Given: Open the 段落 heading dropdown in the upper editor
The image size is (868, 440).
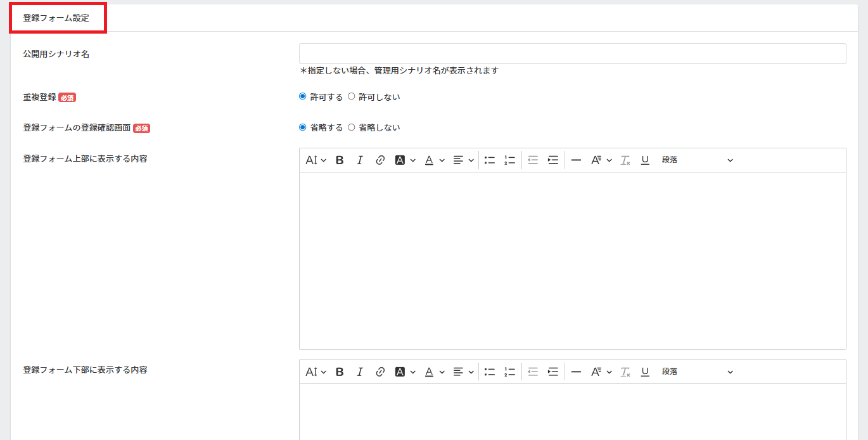Looking at the screenshot, I should tap(697, 160).
